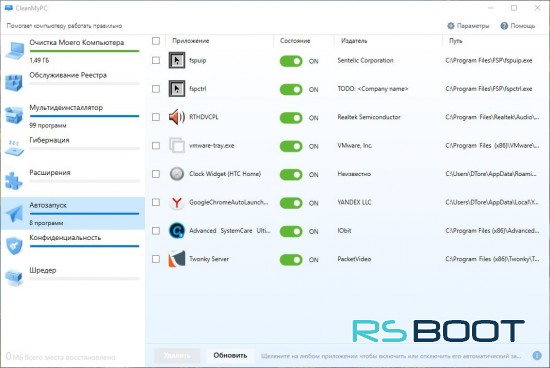The width and height of the screenshot is (550, 368).
Task: Click the Yandex Y icon
Action: pos(177,202)
